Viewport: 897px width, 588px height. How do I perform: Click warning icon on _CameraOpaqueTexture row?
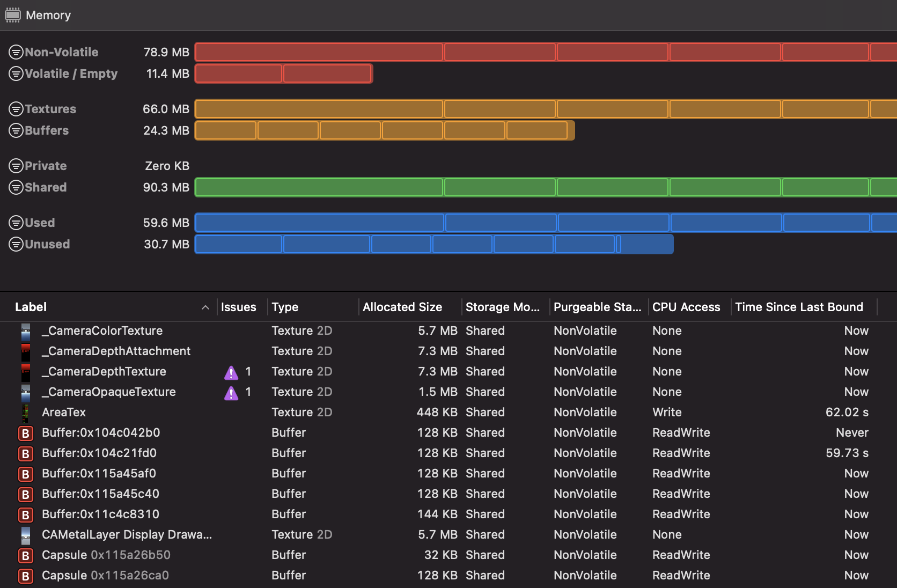pos(231,392)
